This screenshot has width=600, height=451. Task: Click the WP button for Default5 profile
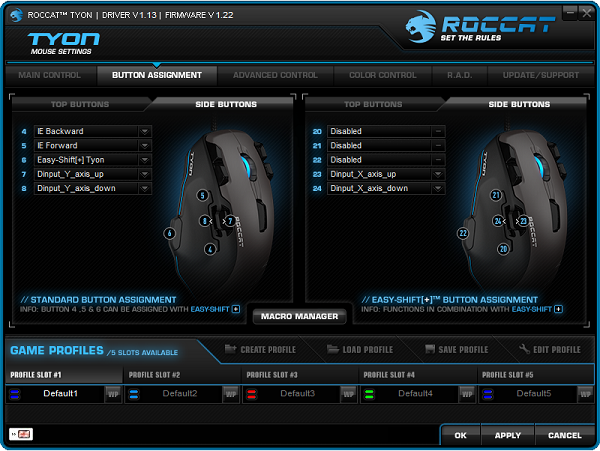pos(585,394)
